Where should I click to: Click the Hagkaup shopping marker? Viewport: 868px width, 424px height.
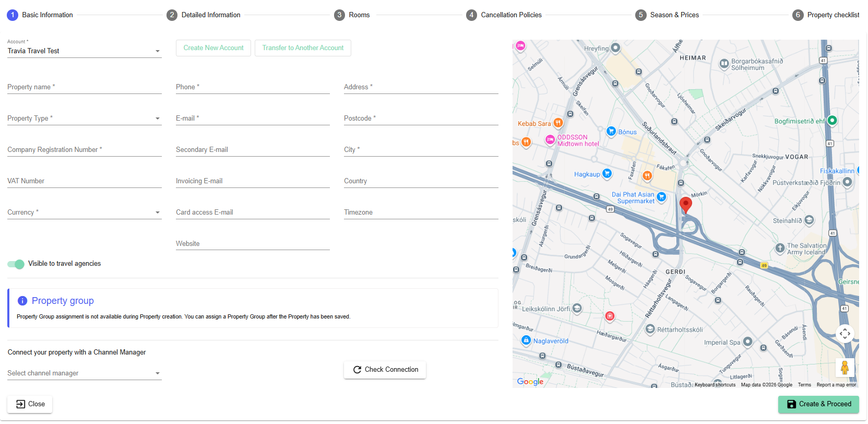[x=607, y=173]
